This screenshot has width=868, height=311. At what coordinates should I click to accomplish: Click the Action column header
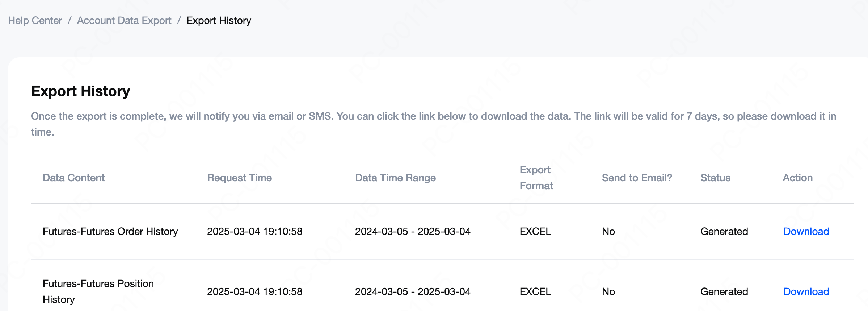797,178
